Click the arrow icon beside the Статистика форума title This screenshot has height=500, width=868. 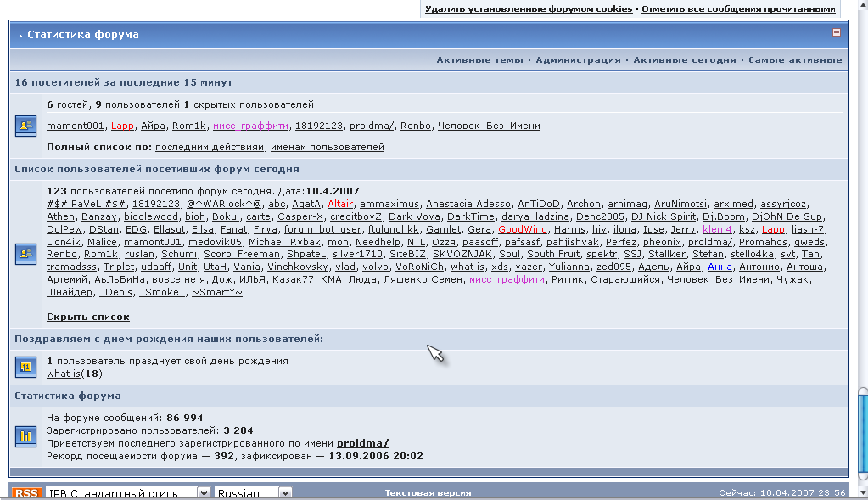20,36
